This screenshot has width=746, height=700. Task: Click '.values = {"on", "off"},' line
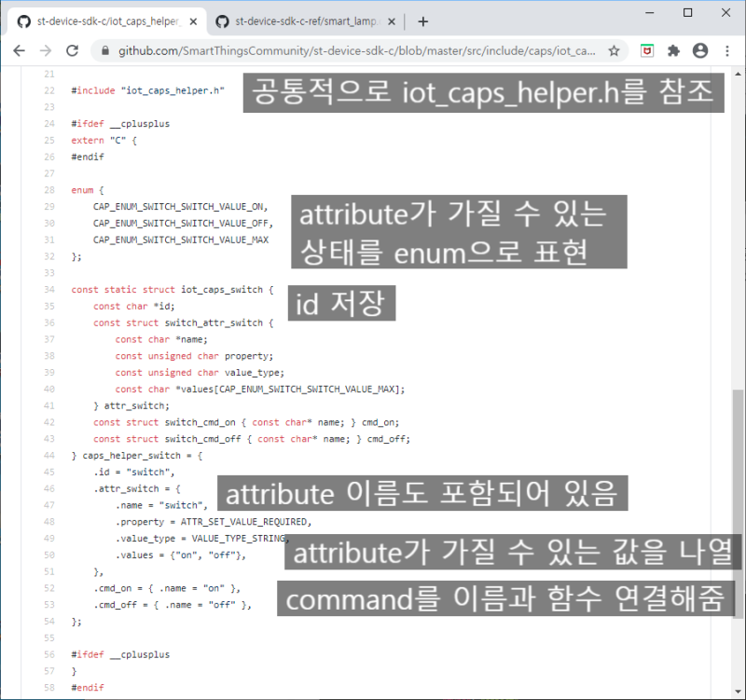[x=180, y=555]
